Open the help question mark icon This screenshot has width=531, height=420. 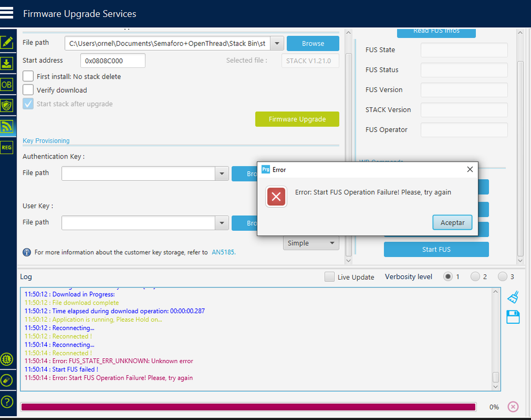tap(7, 402)
